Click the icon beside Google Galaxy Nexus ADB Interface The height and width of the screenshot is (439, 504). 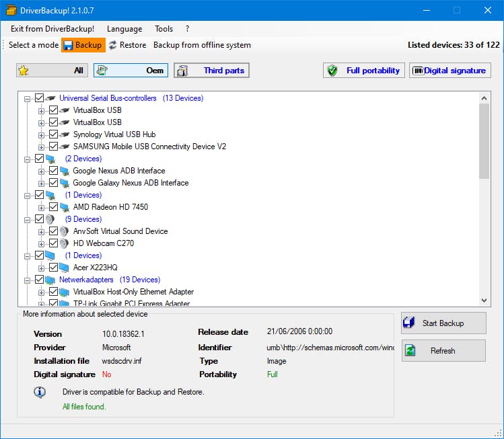tap(65, 184)
